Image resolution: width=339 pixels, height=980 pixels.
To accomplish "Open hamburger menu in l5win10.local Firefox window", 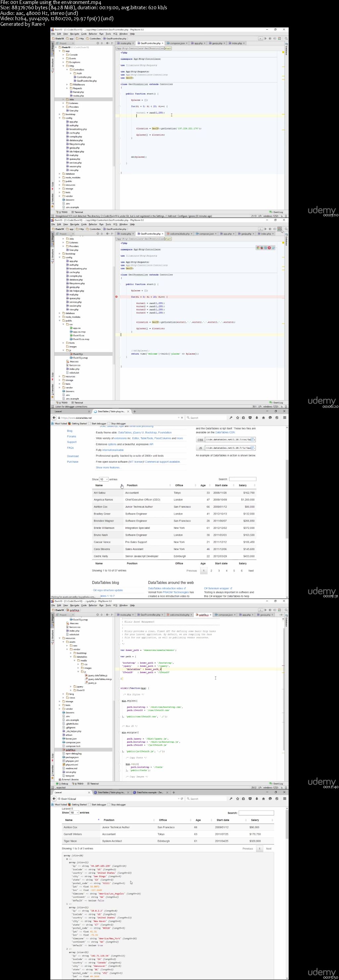I will [x=284, y=798].
